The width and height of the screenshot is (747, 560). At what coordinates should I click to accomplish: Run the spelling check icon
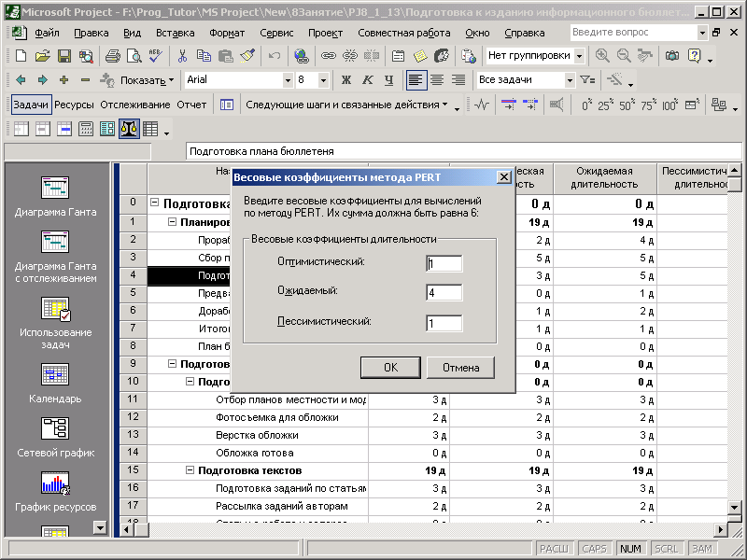coord(155,56)
